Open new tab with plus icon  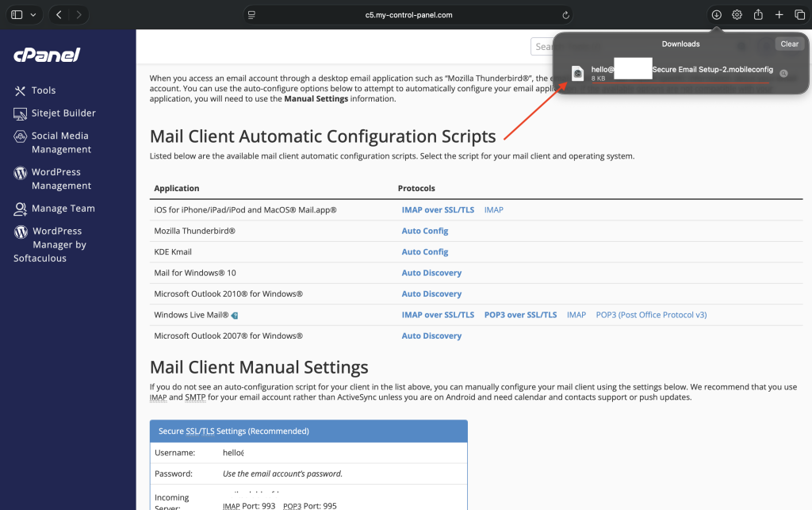pyautogui.click(x=779, y=14)
